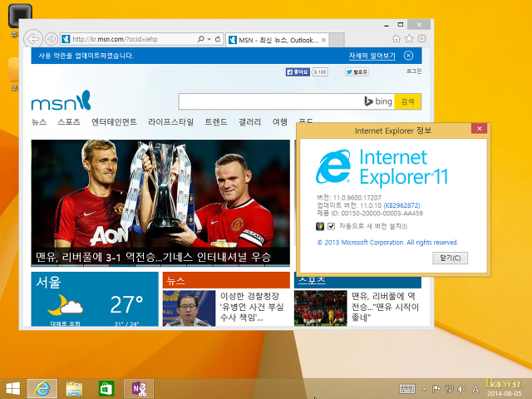Click the Facebook 좋아요 button
This screenshot has height=399, width=532.
298,72
